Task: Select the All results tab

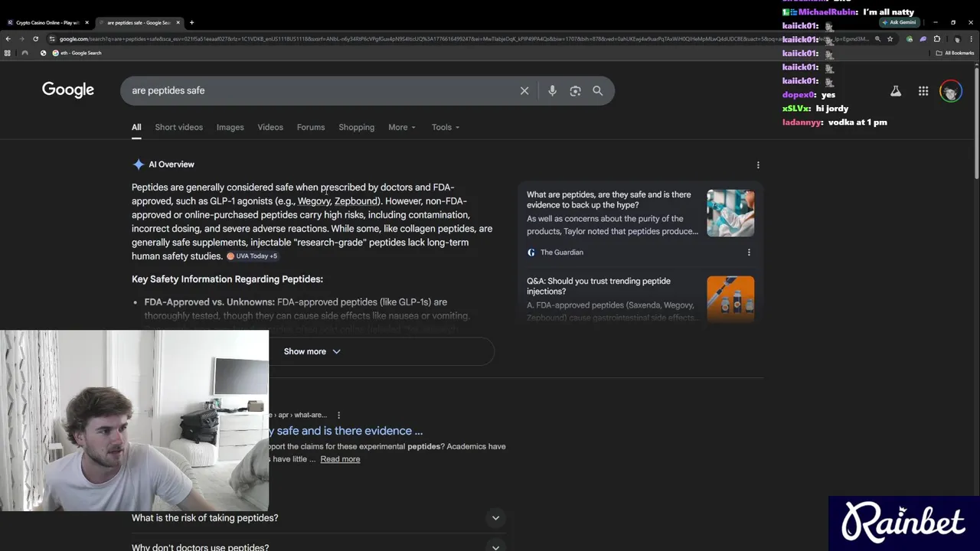Action: [x=136, y=127]
